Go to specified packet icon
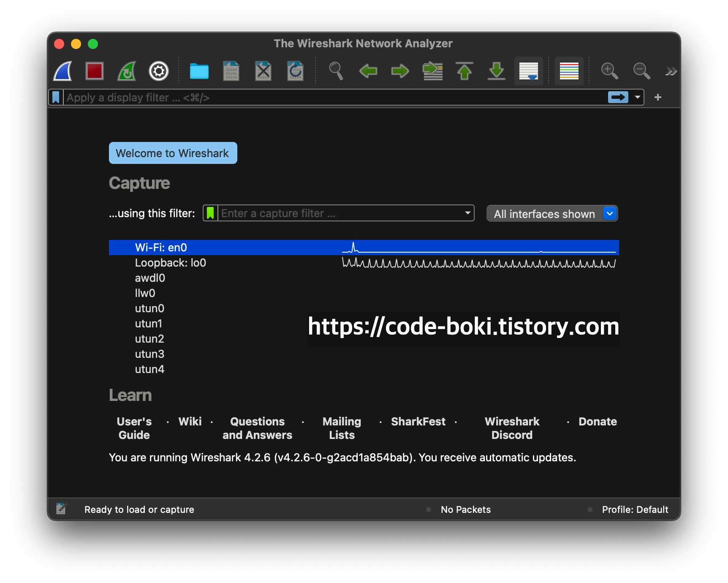 point(432,71)
